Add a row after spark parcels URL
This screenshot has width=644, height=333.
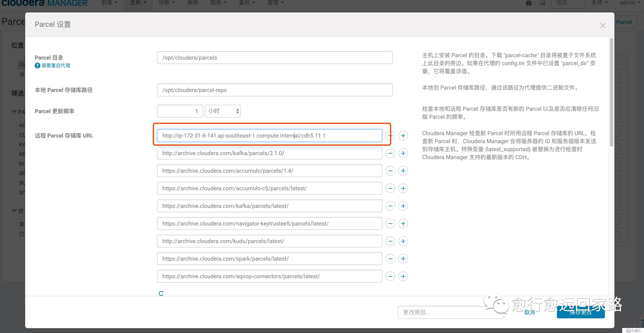click(x=403, y=259)
